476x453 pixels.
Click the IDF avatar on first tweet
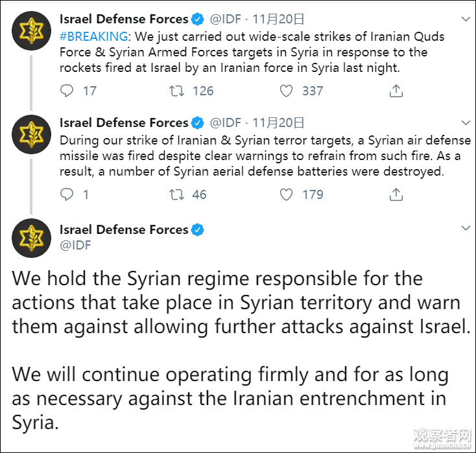pyautogui.click(x=30, y=30)
